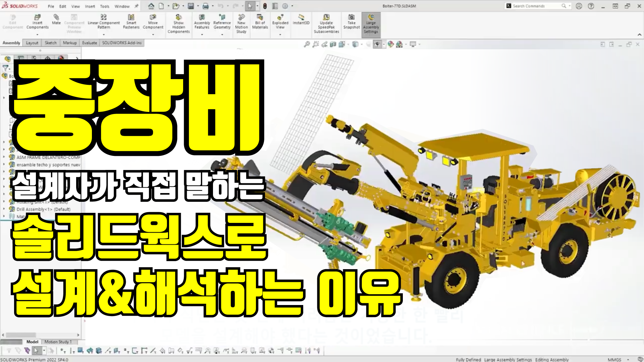The width and height of the screenshot is (644, 362).
Task: Select the Mate tool
Action: pos(56,19)
